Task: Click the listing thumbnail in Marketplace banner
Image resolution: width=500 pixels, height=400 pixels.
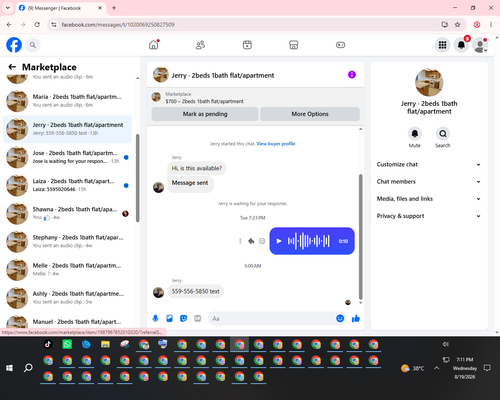Action: 156,97
